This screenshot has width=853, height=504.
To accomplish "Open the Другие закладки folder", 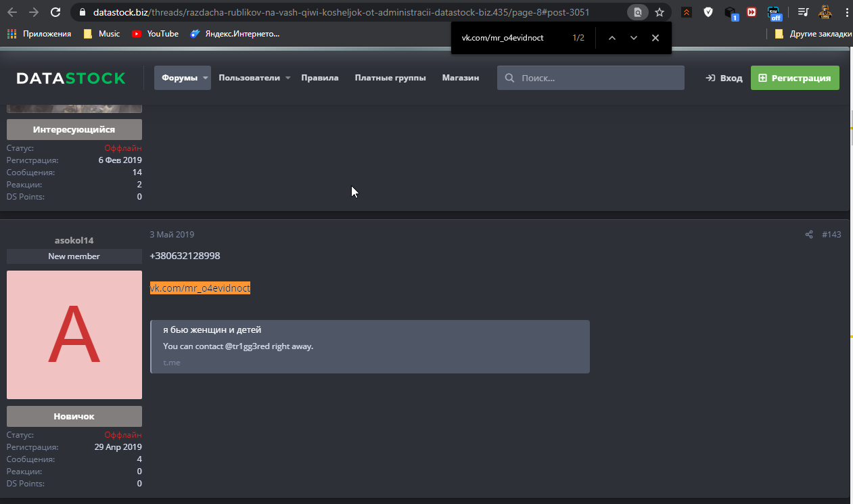I will coord(812,34).
